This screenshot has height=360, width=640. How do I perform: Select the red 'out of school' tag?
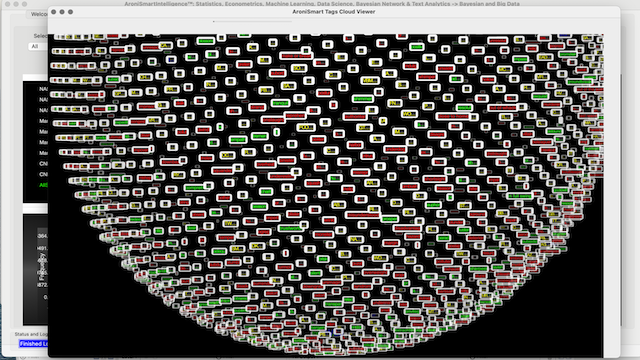[503, 108]
